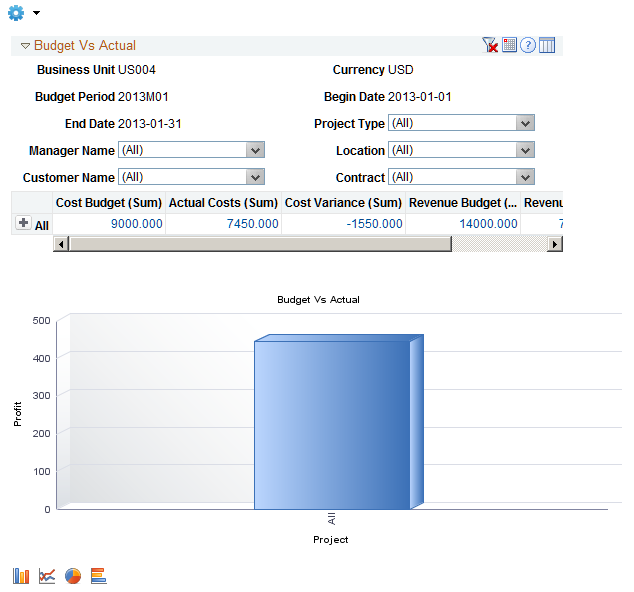Open the 14000.000 revenue budget link

click(488, 224)
